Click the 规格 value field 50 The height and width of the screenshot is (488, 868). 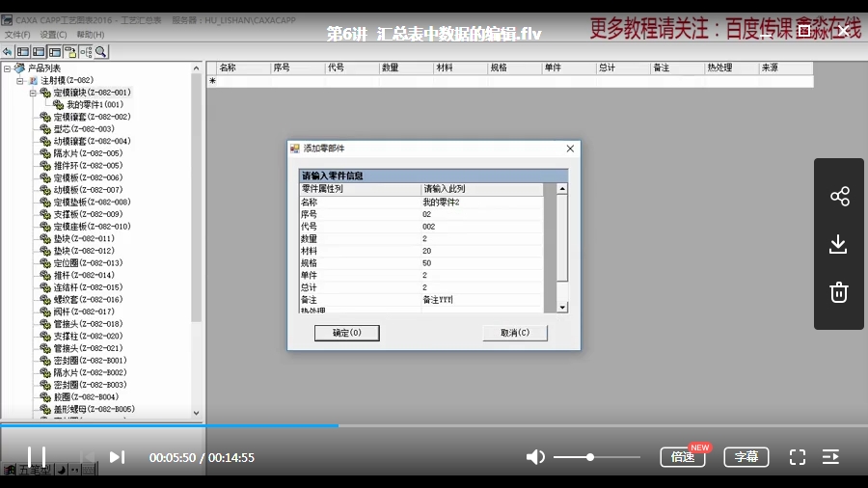481,263
